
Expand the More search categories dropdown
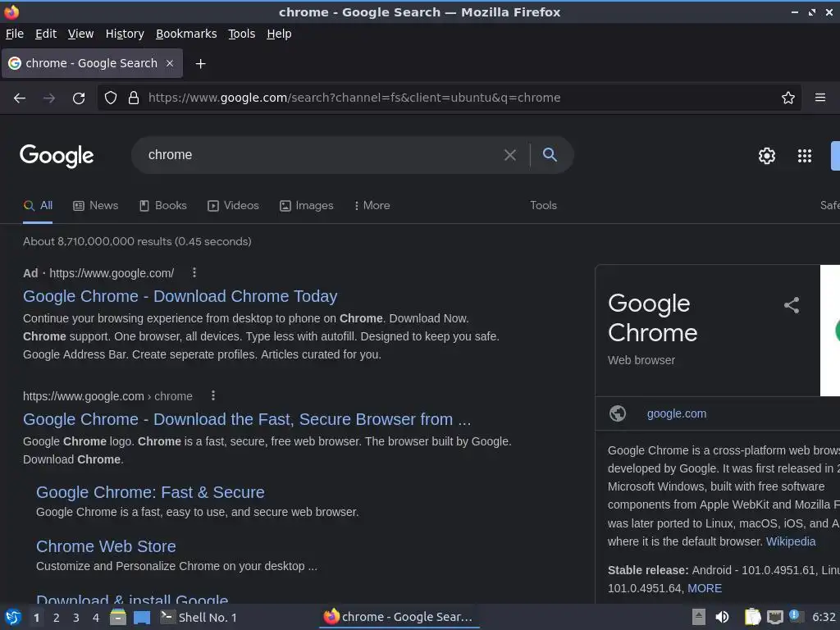point(372,206)
